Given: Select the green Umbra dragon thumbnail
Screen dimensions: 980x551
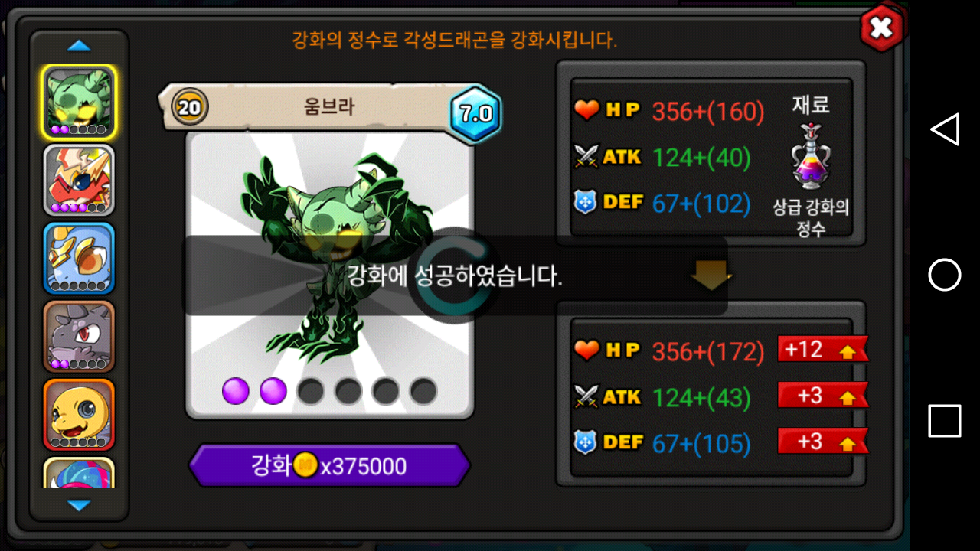Looking at the screenshot, I should [79, 101].
